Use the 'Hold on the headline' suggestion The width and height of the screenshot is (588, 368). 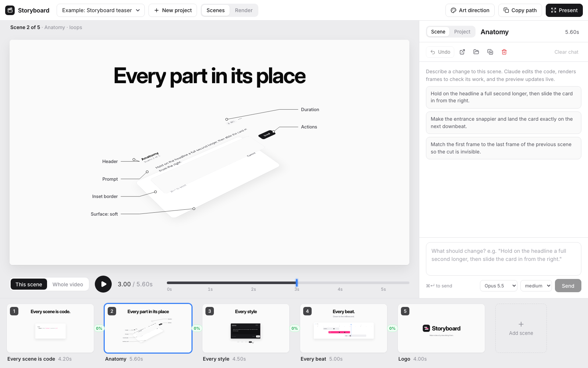coord(503,97)
